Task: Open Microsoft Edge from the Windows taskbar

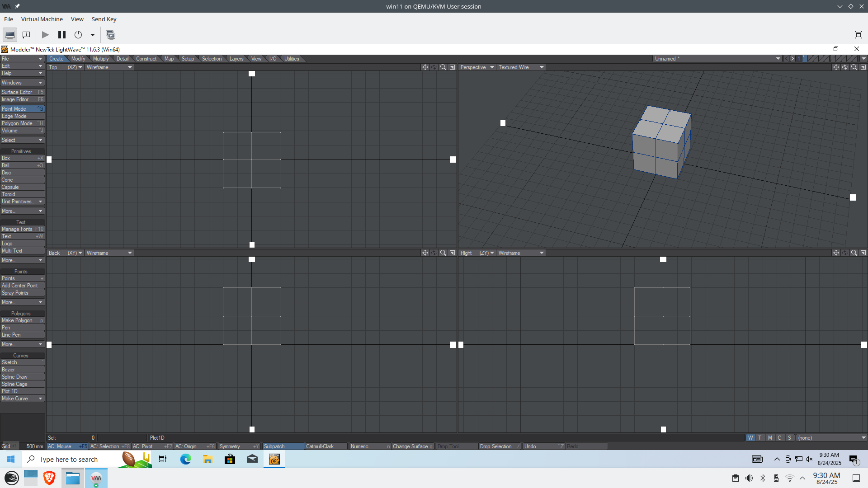Action: point(185,459)
